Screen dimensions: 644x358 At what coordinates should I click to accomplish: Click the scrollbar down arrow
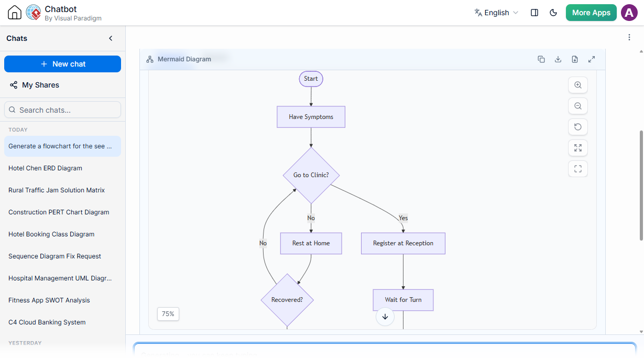641,332
